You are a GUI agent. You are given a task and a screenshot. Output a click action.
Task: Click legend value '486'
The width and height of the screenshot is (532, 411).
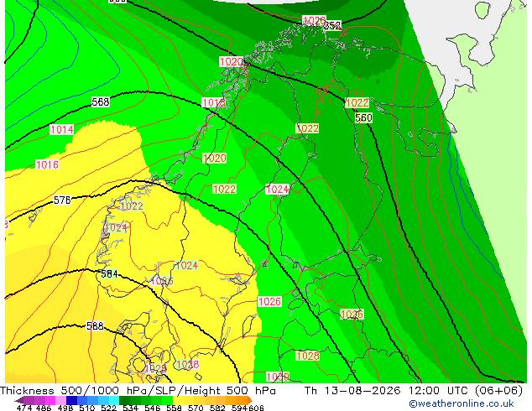pos(44,408)
